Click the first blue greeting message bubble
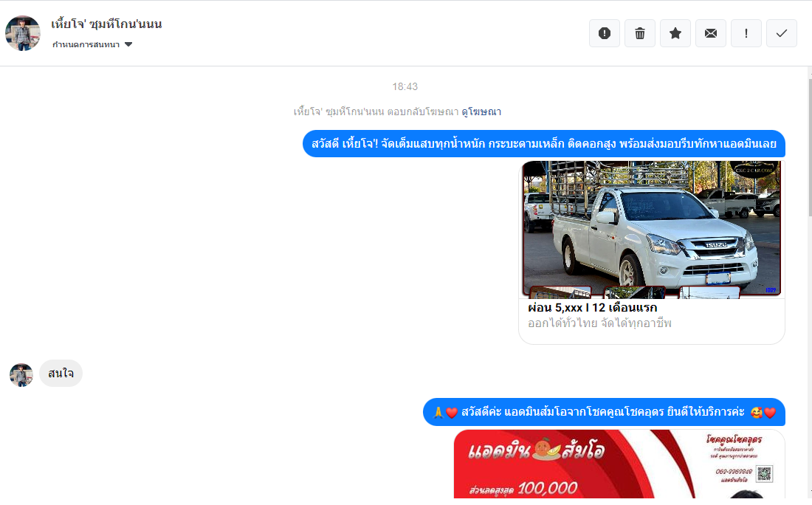This screenshot has height=505, width=812. click(x=544, y=143)
